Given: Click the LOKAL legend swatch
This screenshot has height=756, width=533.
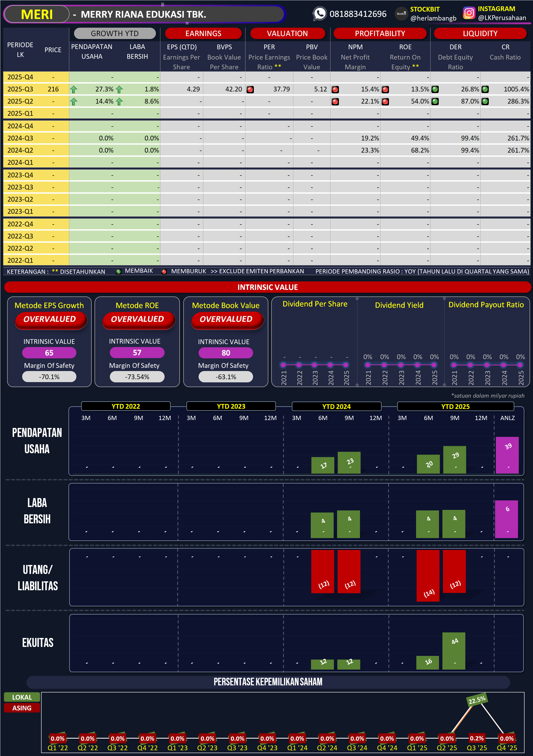Looking at the screenshot, I should click(22, 697).
